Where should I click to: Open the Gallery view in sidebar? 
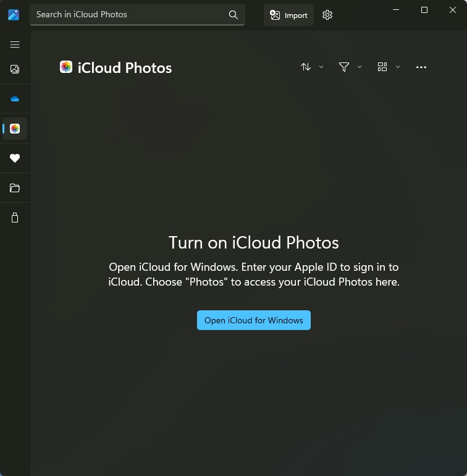point(15,69)
